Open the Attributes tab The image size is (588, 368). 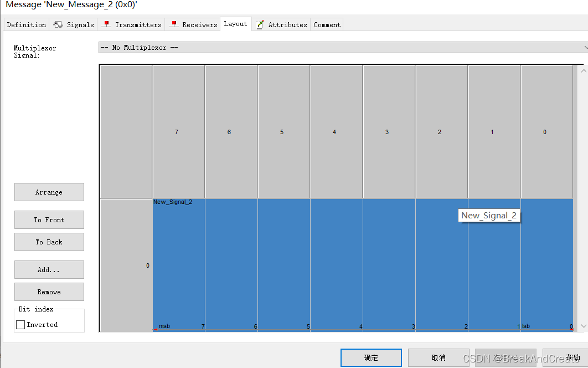(x=281, y=25)
